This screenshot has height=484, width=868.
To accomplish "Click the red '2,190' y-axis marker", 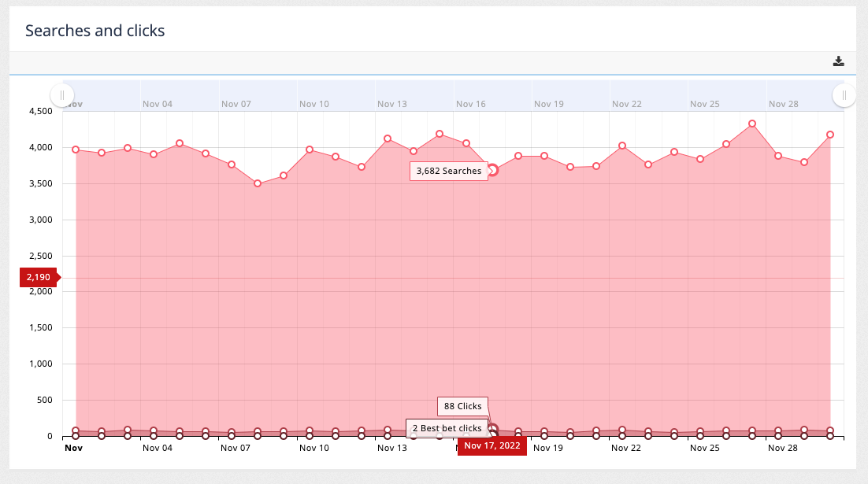I will [36, 277].
